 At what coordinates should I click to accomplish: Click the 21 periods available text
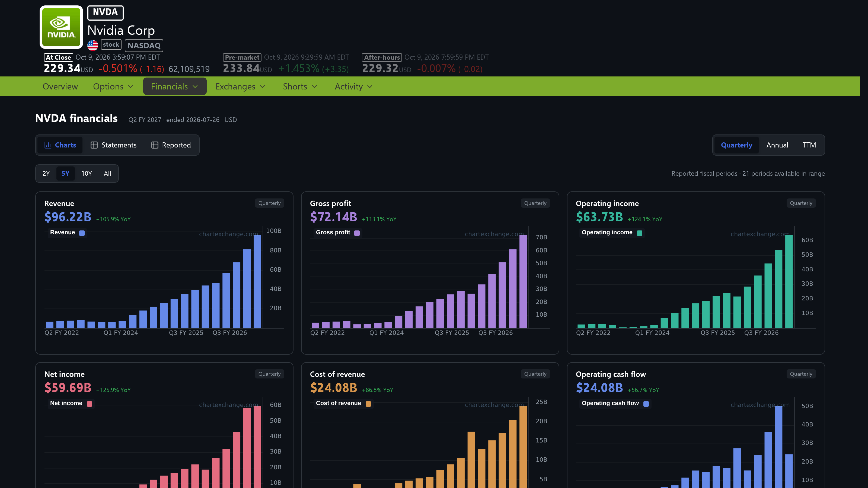(x=783, y=174)
